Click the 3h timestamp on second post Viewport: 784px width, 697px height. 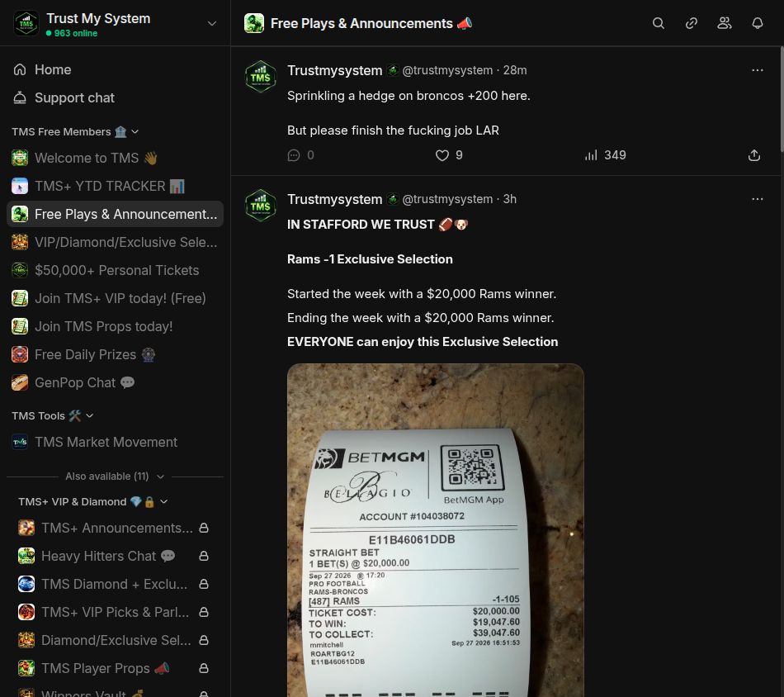coord(509,199)
